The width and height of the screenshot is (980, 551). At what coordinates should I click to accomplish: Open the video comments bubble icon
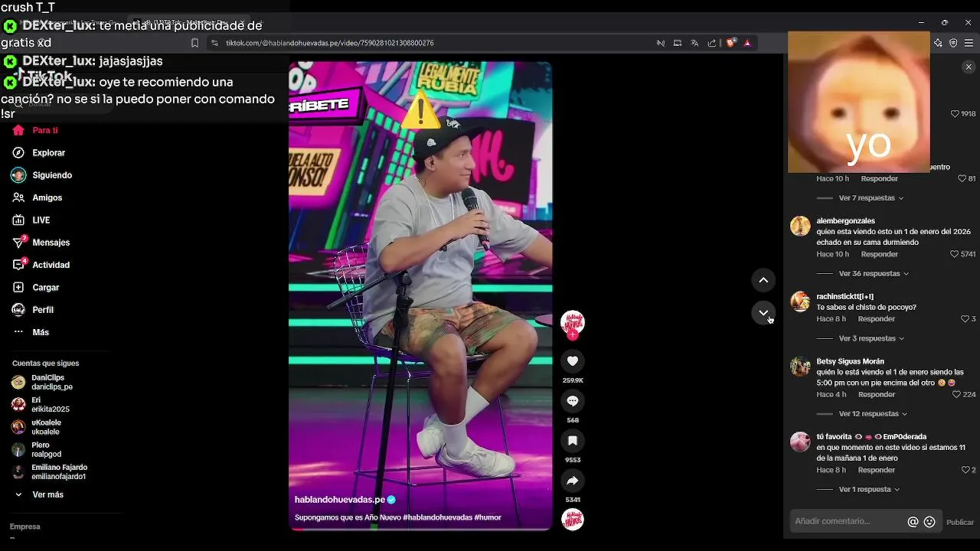point(573,401)
